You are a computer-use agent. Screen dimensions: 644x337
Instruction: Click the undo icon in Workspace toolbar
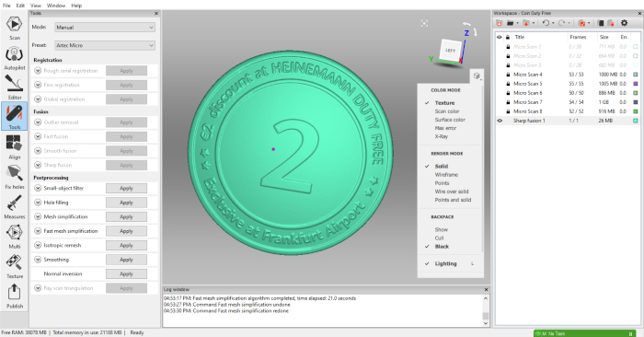546,23
